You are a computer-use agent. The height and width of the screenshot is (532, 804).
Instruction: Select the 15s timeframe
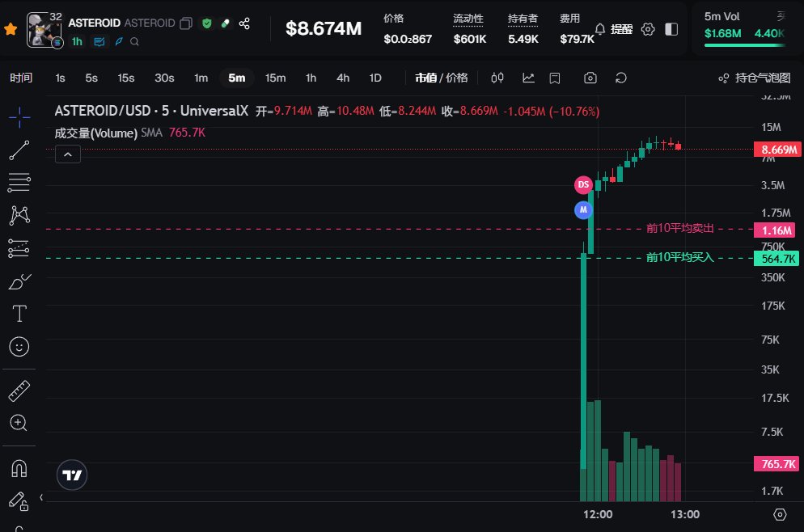125,78
